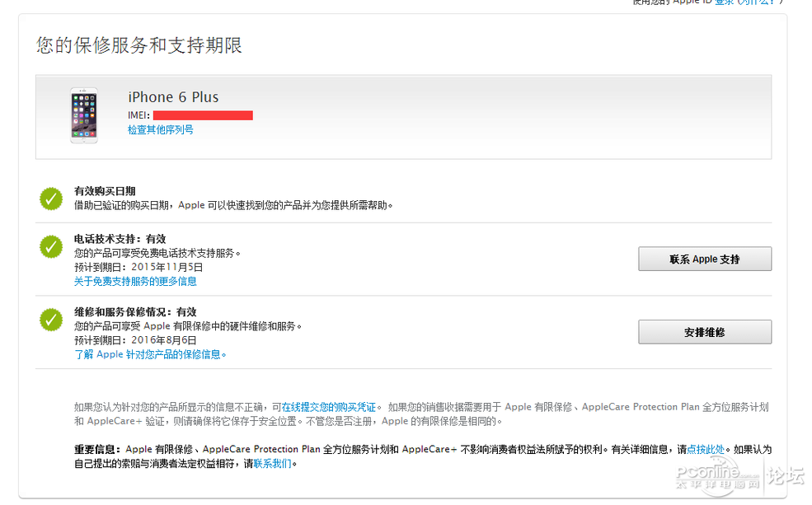Viewport: 812px width, 505px height.
Task: Select the 维修和服务保修情况：有效 status title
Action: click(135, 312)
